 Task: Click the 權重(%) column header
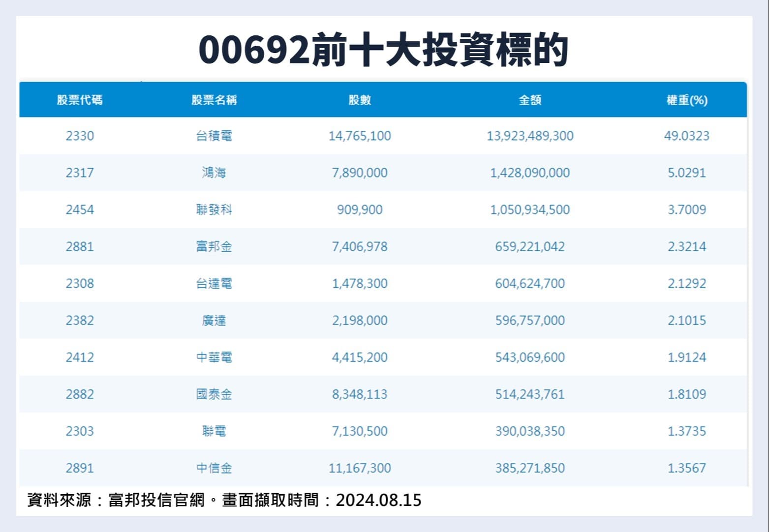686,100
